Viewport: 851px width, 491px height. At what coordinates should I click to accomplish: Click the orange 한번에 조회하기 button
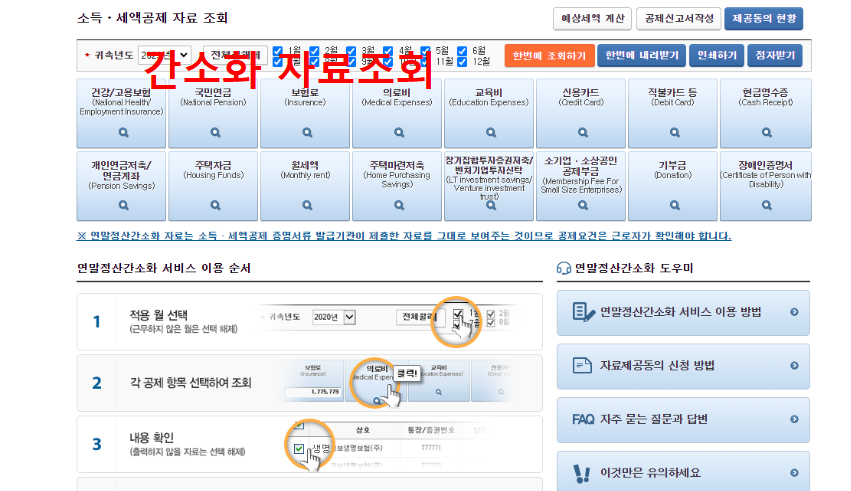point(549,55)
